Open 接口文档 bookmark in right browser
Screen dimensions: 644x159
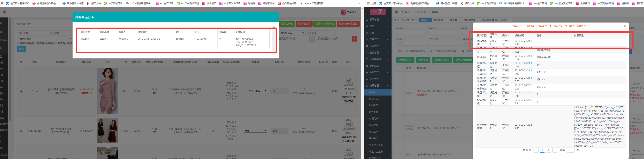click(x=467, y=3)
